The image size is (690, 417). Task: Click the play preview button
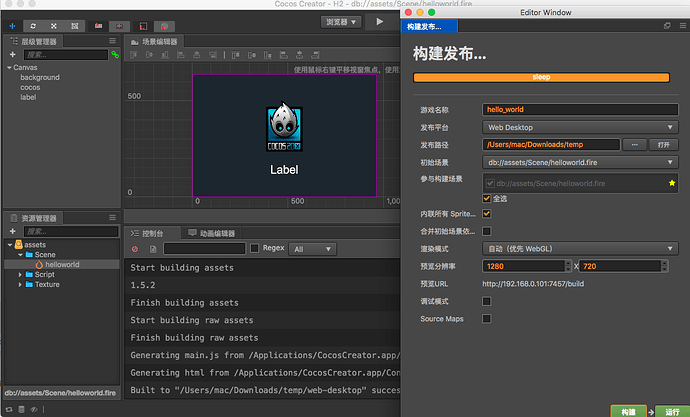point(381,21)
